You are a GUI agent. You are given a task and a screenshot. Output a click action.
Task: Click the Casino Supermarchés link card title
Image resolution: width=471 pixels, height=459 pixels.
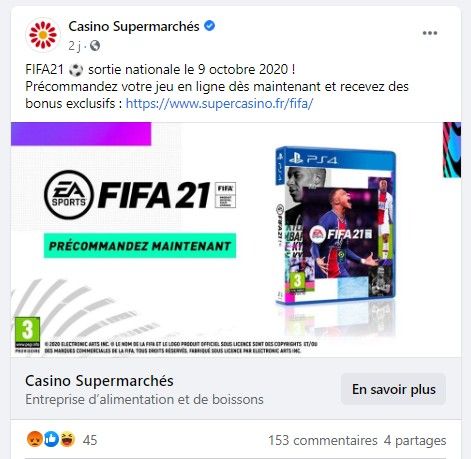99,381
